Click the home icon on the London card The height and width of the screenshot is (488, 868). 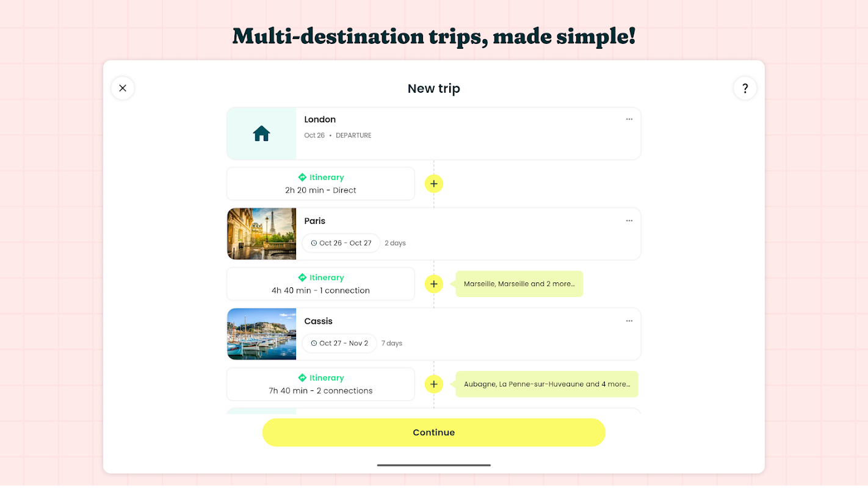click(x=261, y=134)
